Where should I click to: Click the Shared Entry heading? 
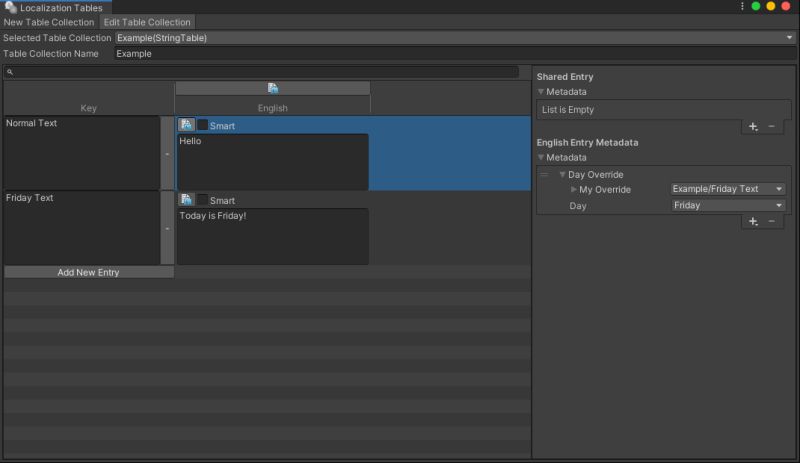click(x=565, y=77)
